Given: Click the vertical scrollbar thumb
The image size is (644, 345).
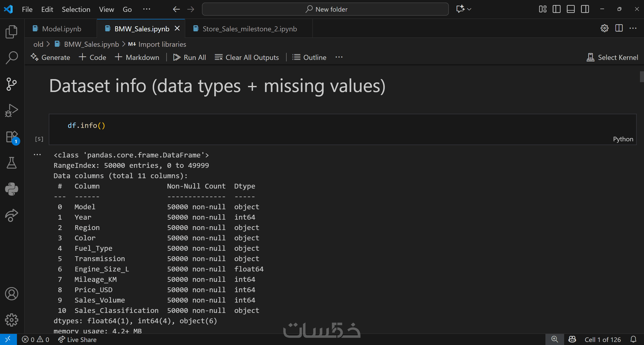Looking at the screenshot, I should [641, 77].
